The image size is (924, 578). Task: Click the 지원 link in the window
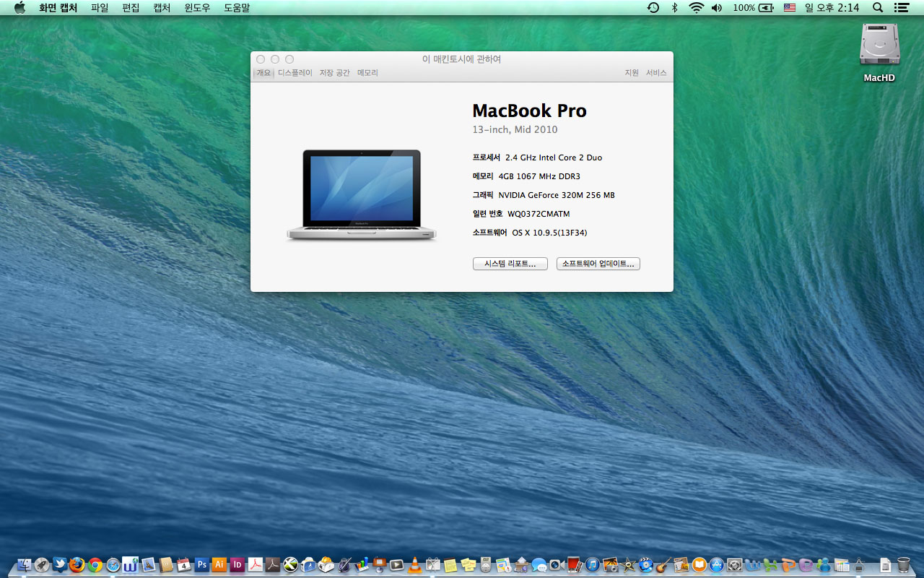632,73
